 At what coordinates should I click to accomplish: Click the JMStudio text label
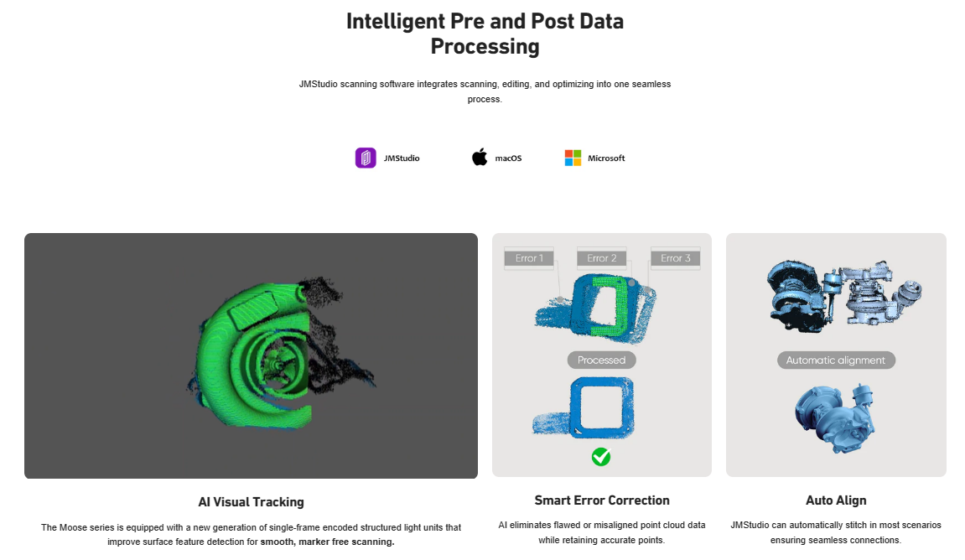(402, 158)
